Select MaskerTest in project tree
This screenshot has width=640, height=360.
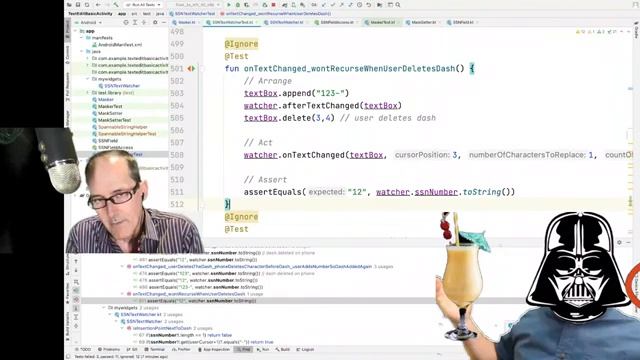tap(107, 106)
